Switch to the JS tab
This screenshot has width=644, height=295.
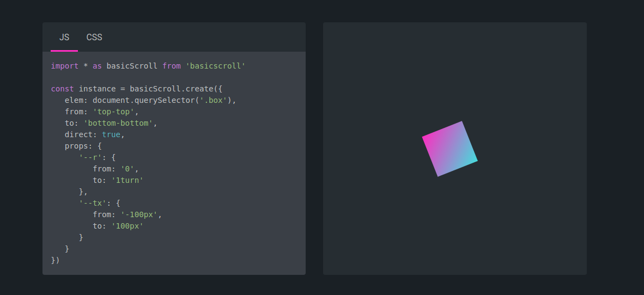(x=64, y=38)
